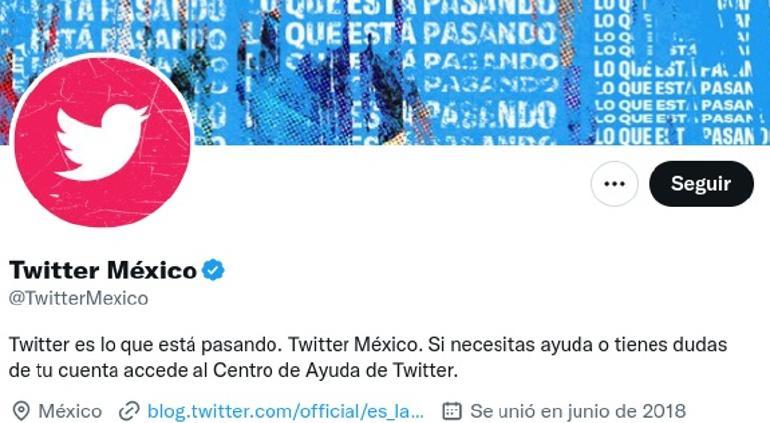Click the location pin icon
The width and height of the screenshot is (770, 423).
(21, 411)
